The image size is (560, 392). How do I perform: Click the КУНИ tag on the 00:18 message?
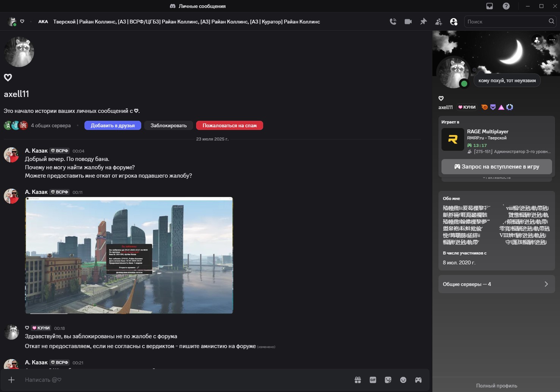[41, 328]
